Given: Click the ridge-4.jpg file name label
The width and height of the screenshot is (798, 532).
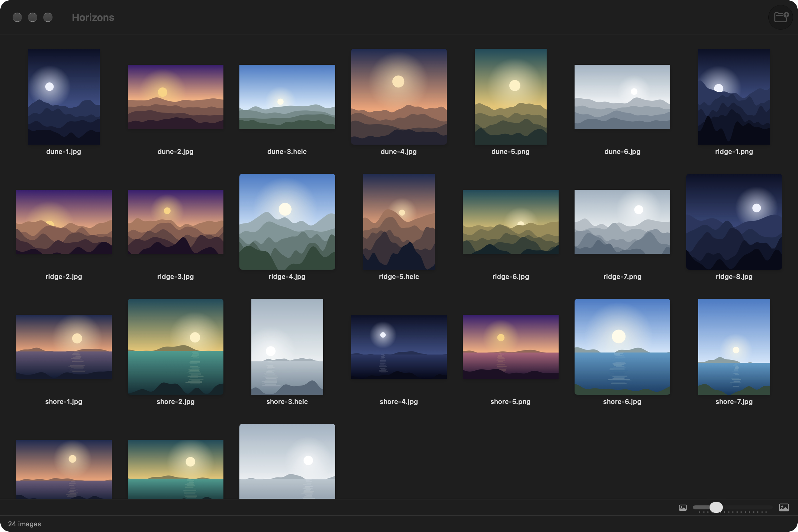Looking at the screenshot, I should [287, 277].
